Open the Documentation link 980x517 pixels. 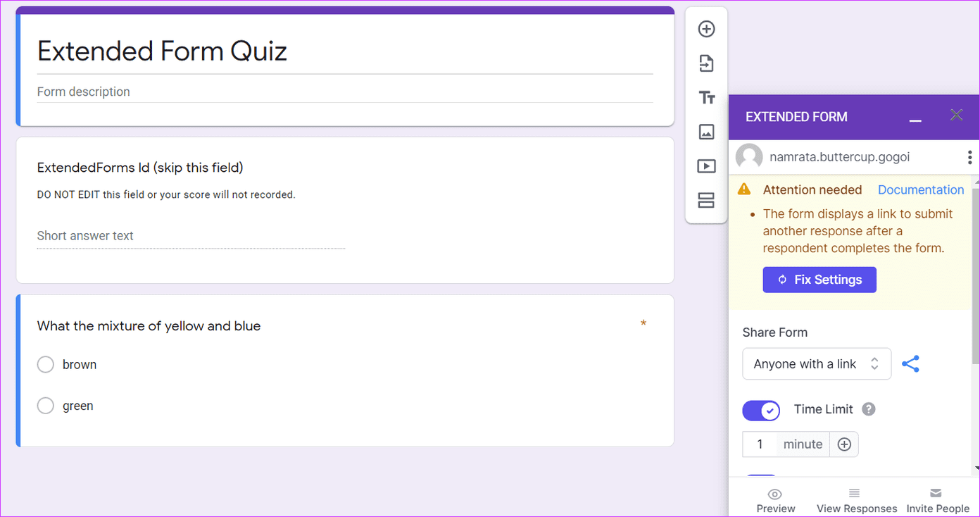[921, 189]
